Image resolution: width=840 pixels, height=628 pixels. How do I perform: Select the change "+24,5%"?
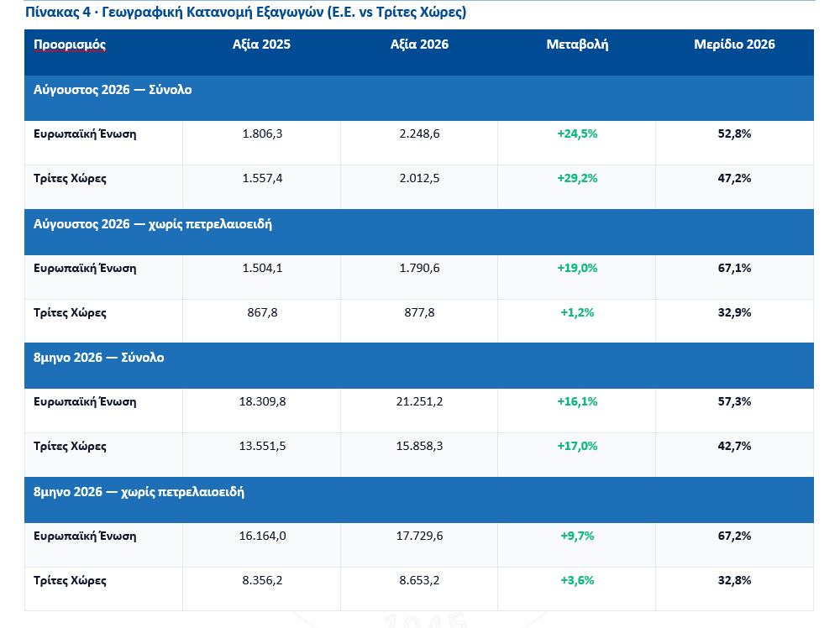pos(577,133)
